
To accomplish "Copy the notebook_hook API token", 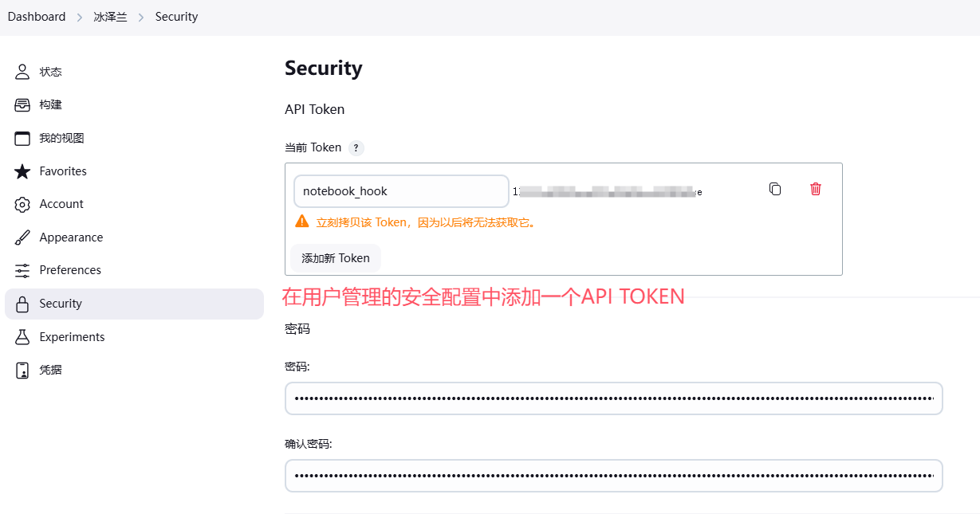I will (x=775, y=189).
